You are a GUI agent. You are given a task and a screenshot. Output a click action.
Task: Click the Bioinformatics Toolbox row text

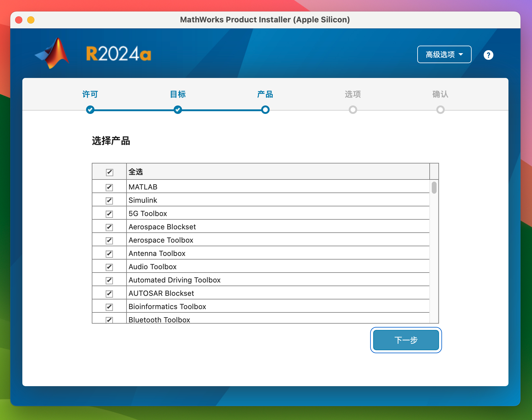click(167, 307)
